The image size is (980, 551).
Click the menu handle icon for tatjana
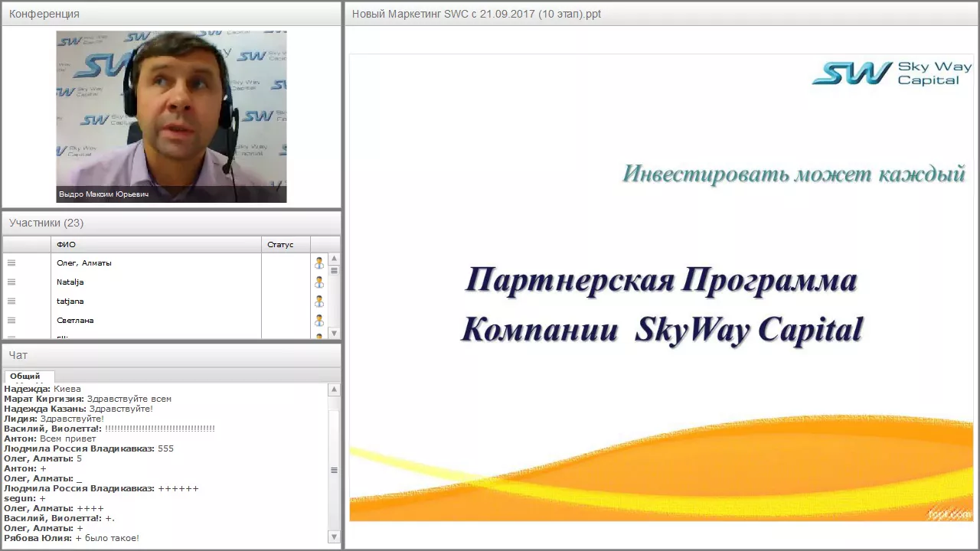click(x=11, y=302)
